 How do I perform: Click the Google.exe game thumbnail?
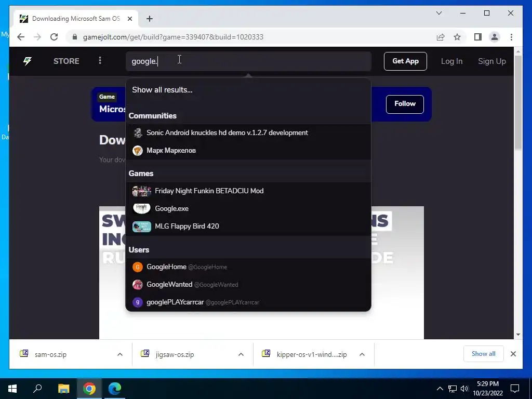pyautogui.click(x=141, y=209)
